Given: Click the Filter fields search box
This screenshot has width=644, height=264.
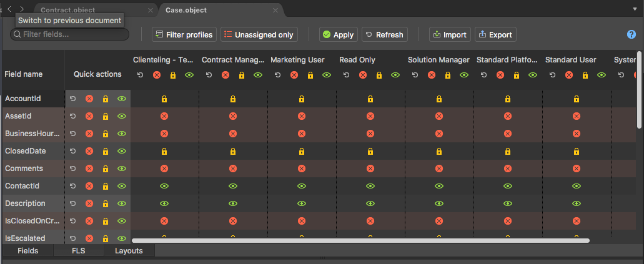Looking at the screenshot, I should click(x=69, y=34).
